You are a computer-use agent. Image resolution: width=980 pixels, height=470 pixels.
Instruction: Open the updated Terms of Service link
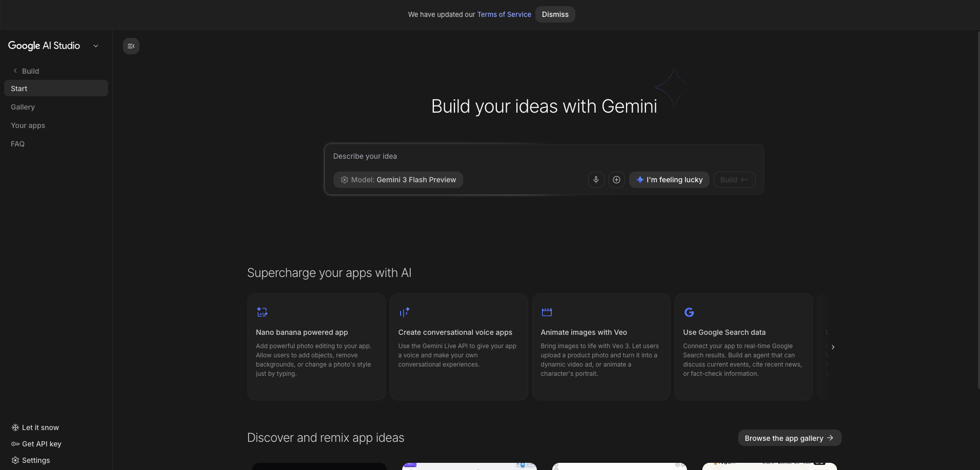coord(504,14)
